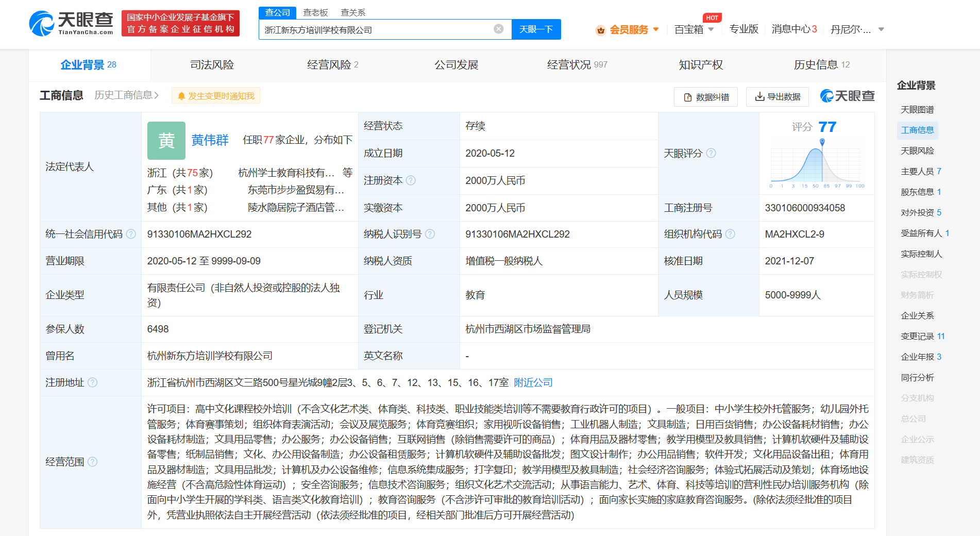
Task: Open the 公司发展 tab
Action: pos(457,65)
